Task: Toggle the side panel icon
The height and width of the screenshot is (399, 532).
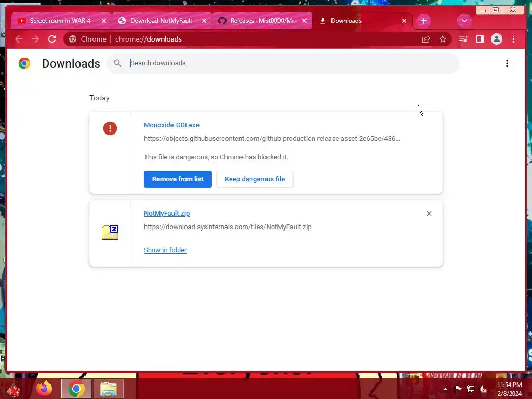Action: point(480,39)
